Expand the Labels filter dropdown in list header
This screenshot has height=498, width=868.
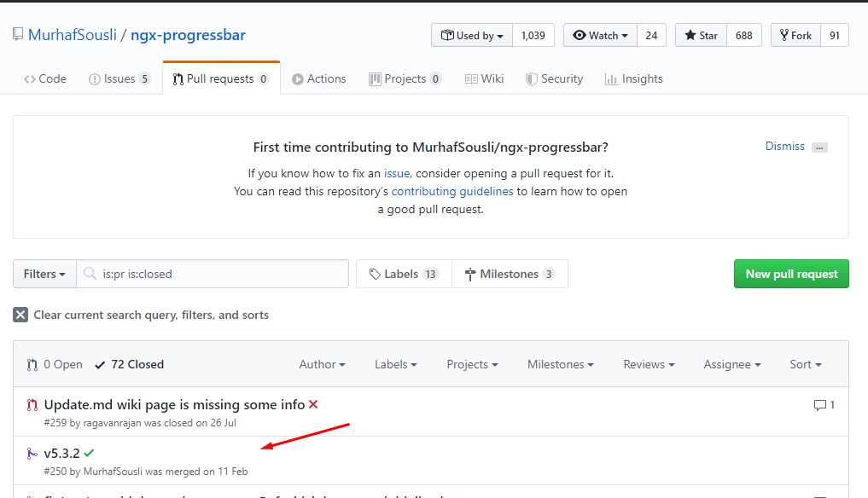pyautogui.click(x=396, y=364)
